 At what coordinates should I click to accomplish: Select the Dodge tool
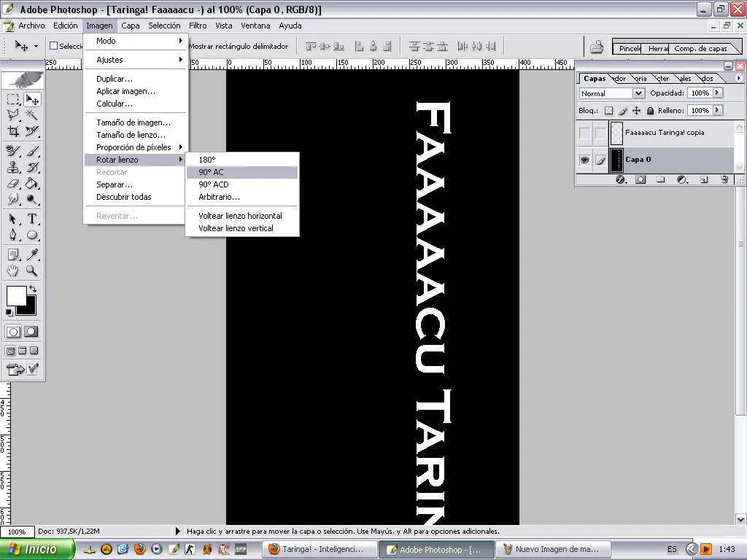[x=32, y=199]
